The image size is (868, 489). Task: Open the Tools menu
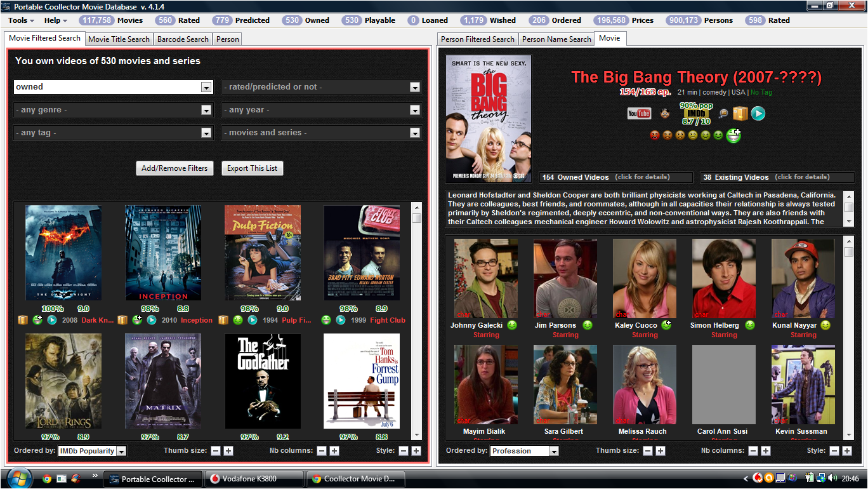point(21,20)
